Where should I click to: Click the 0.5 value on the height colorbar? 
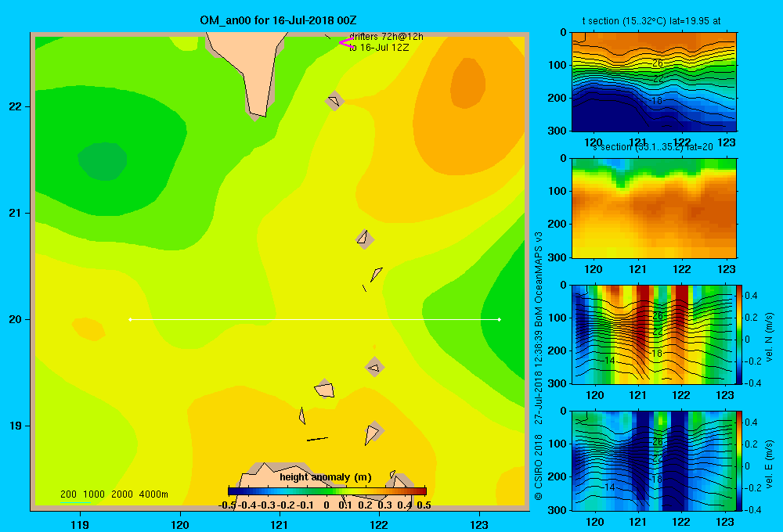[424, 505]
